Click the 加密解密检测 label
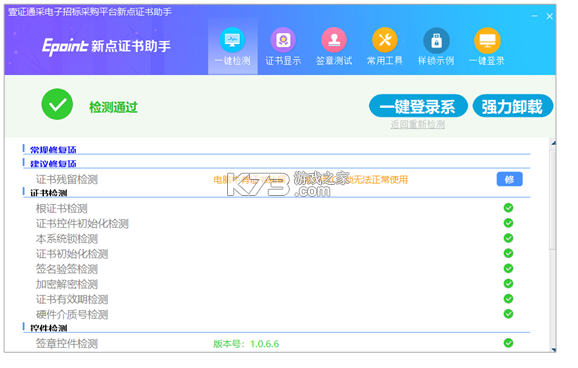578x368 pixels. 67,284
